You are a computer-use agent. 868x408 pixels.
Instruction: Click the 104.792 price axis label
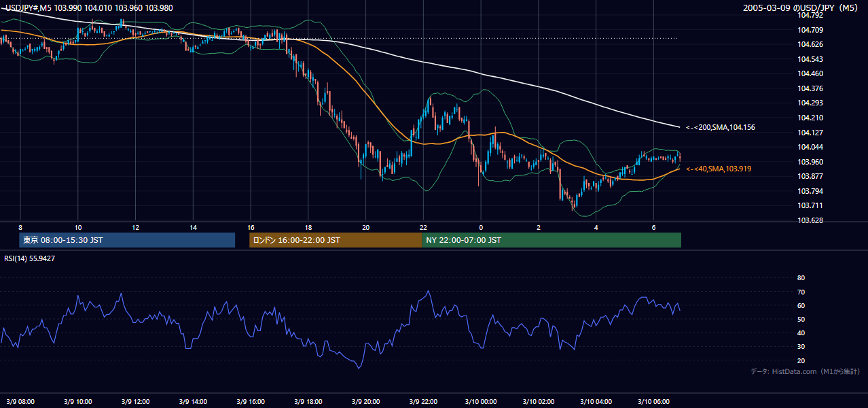coord(810,15)
